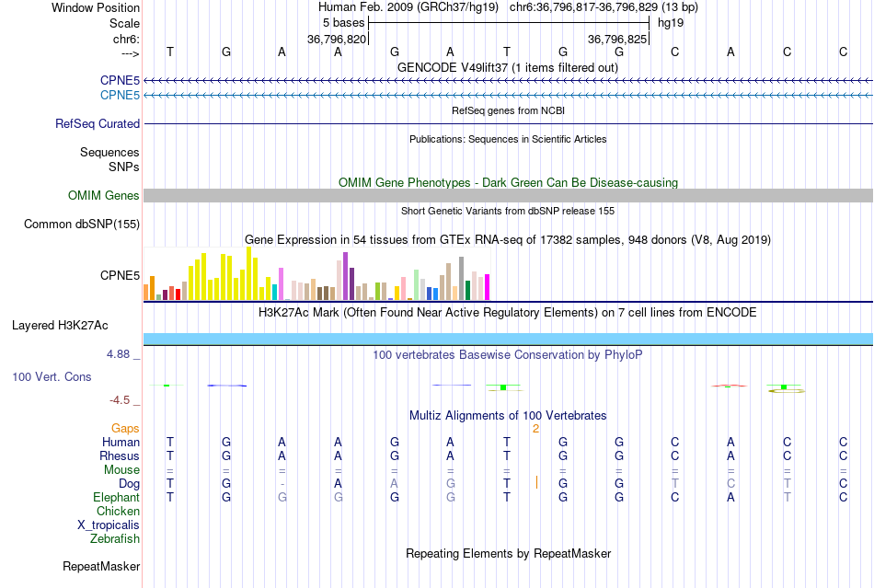Screen dimensions: 874x588
Task: Click the orange Gaps label
Action: pyautogui.click(x=125, y=428)
